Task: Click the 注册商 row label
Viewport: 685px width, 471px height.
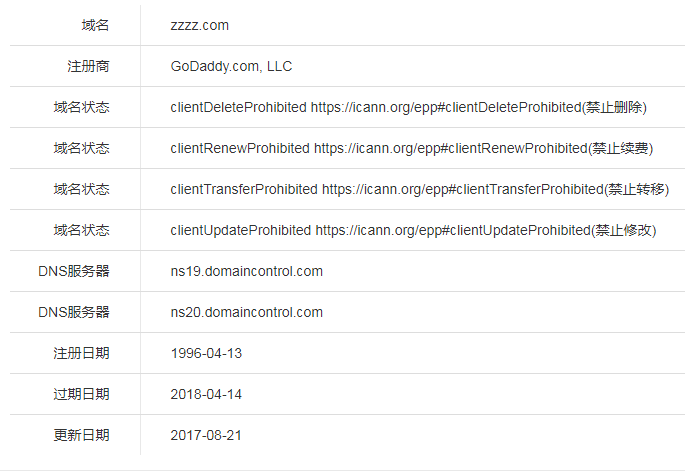Action: tap(88, 66)
